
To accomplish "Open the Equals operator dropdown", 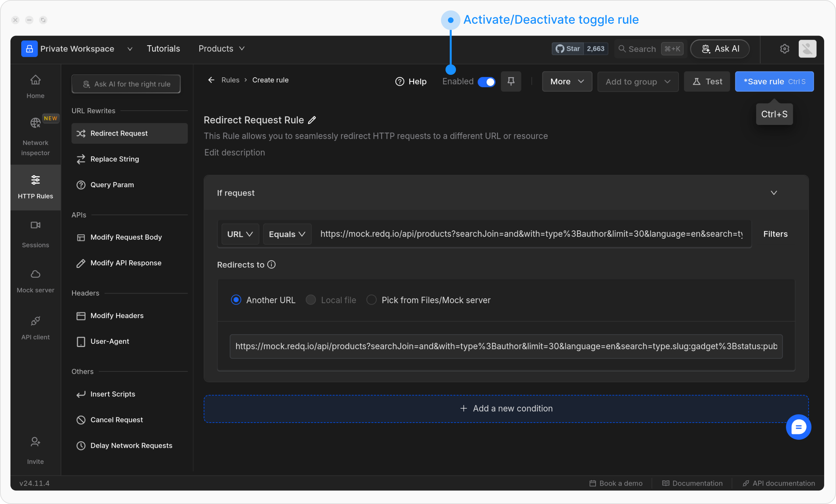I will [287, 234].
